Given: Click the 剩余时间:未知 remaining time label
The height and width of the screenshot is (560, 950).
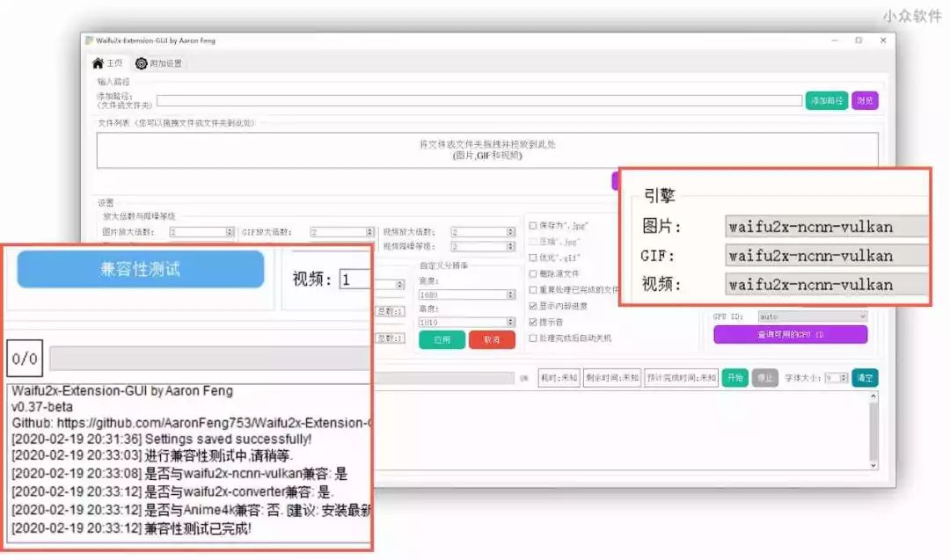Looking at the screenshot, I should tap(612, 378).
